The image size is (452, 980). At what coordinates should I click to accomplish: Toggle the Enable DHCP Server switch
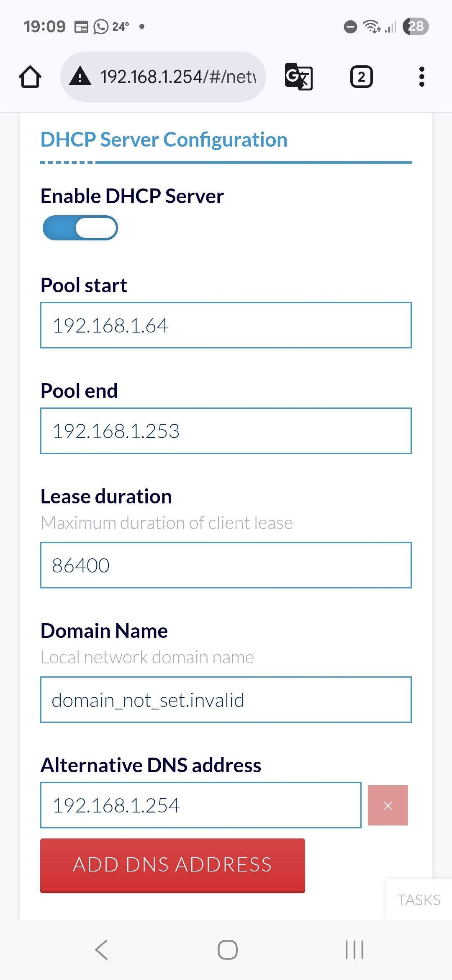tap(80, 228)
